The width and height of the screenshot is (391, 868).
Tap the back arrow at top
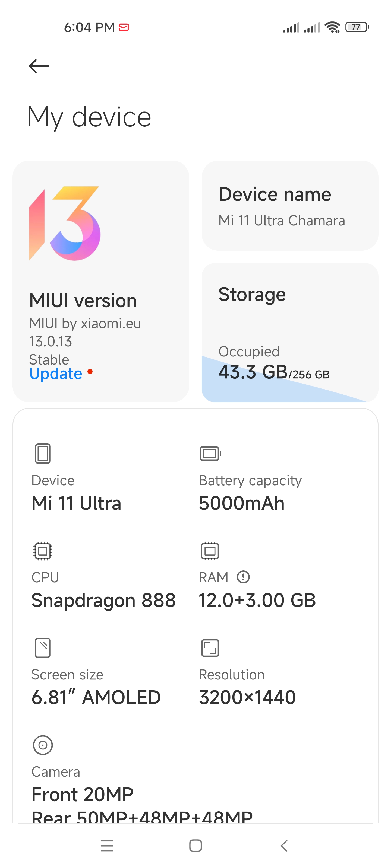click(x=39, y=66)
